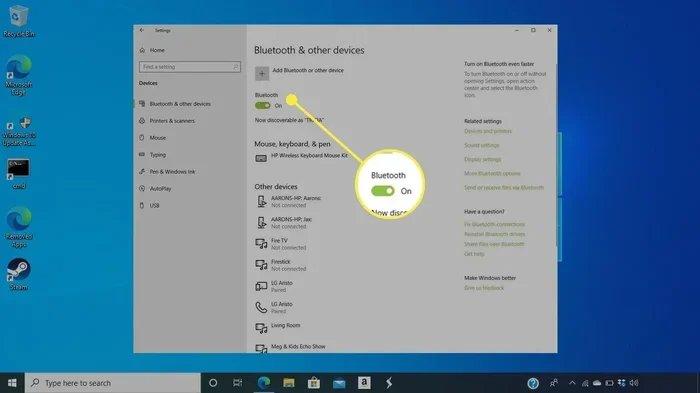Turn off the Bluetooth toggle switch

click(x=262, y=105)
